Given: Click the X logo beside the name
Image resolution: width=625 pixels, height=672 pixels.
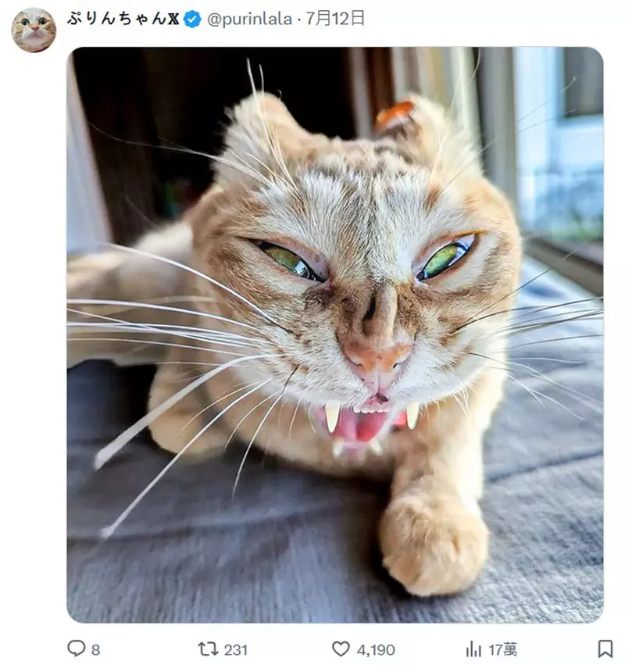Looking at the screenshot, I should (174, 20).
